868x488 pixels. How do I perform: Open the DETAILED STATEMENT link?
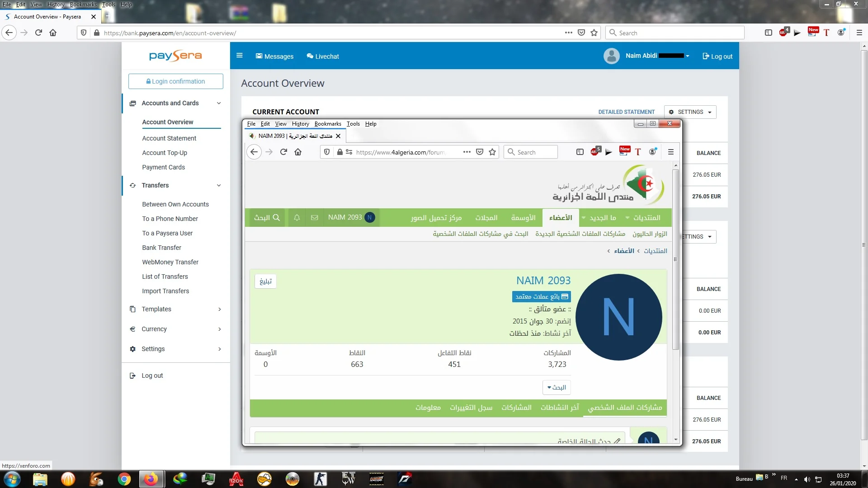pyautogui.click(x=626, y=112)
